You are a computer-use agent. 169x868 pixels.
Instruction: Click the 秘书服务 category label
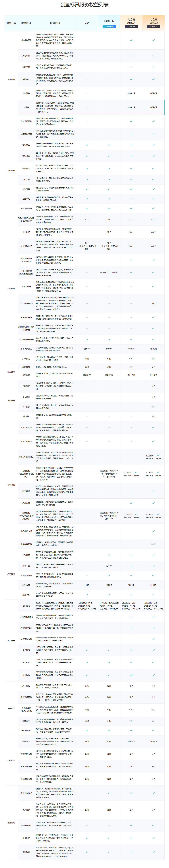click(11, 641)
